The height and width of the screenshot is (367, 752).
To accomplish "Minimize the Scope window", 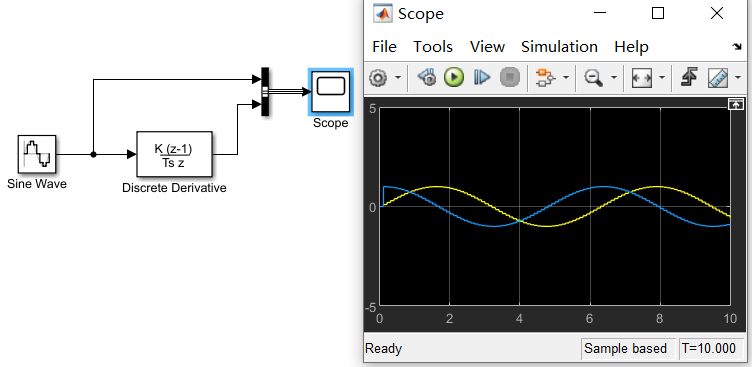I will [600, 13].
